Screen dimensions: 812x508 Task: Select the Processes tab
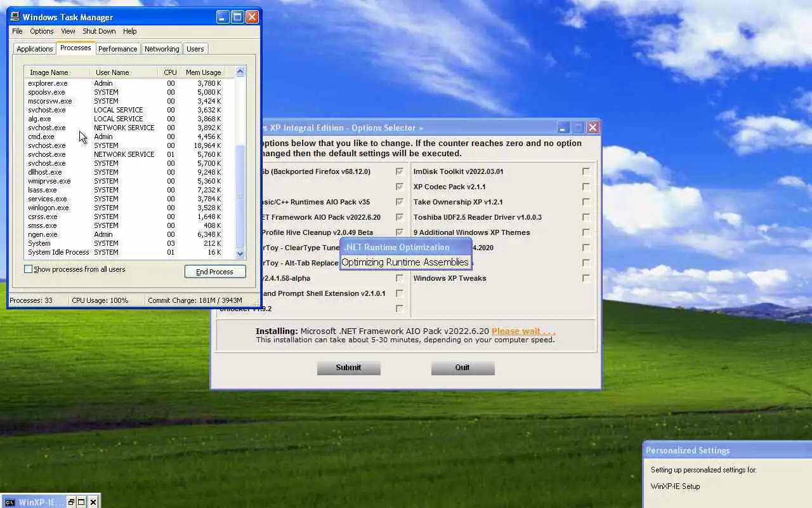coord(75,48)
